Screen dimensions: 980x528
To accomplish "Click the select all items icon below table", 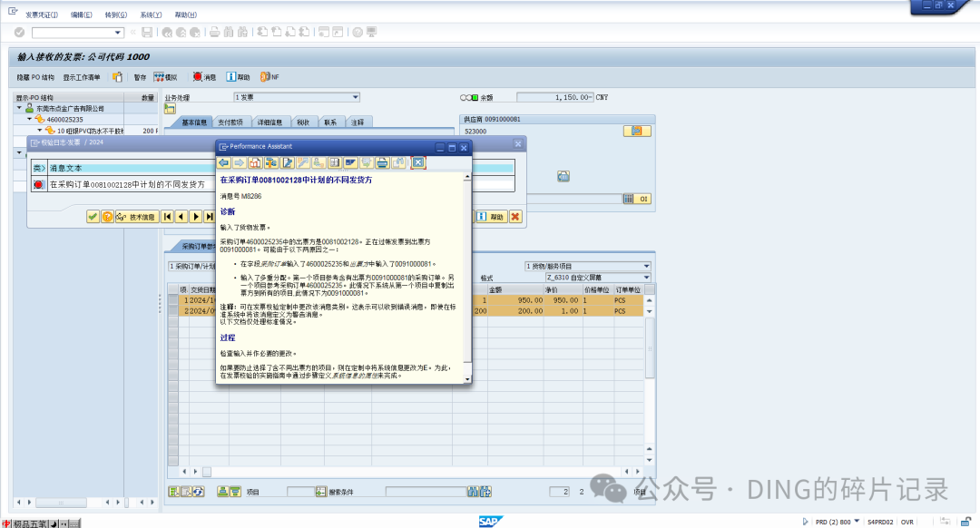I will (173, 492).
